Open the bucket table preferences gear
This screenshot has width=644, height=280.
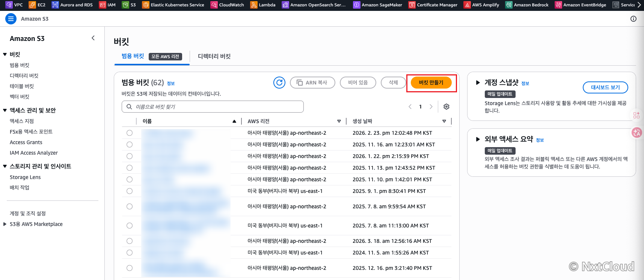coord(446,107)
